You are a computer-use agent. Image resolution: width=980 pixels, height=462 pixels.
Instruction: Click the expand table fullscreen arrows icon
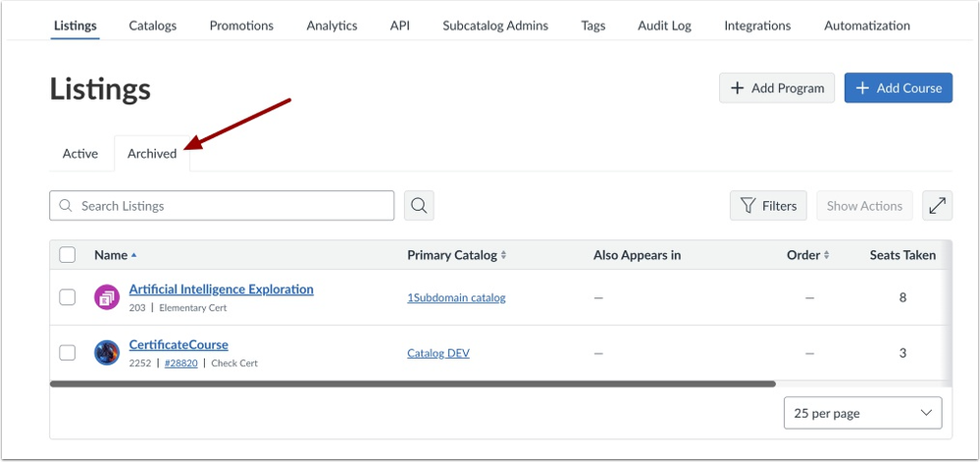pyautogui.click(x=937, y=206)
